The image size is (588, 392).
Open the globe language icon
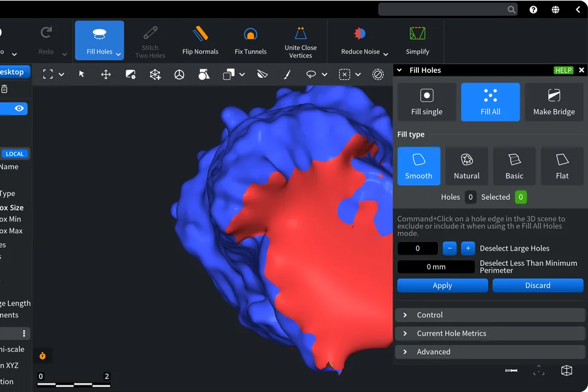click(x=556, y=9)
